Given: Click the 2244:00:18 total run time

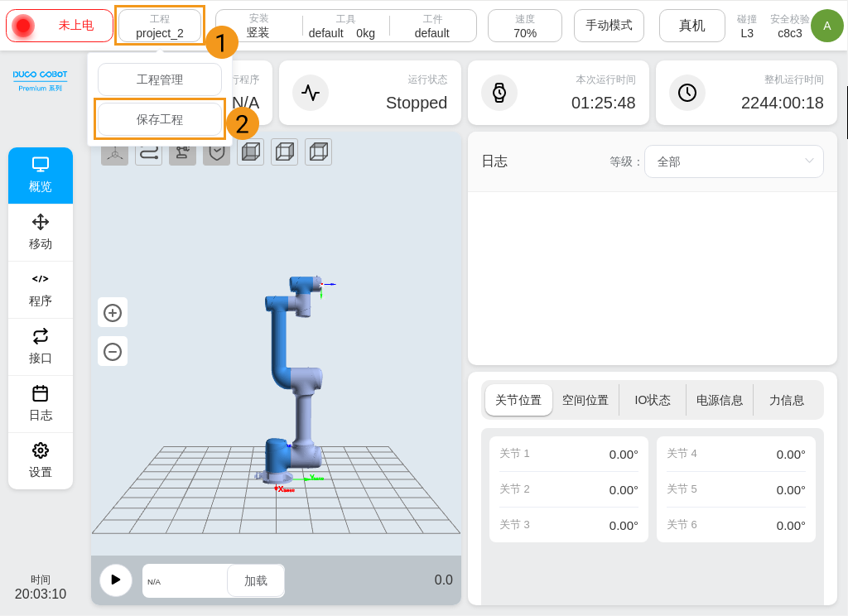Looking at the screenshot, I should [782, 103].
